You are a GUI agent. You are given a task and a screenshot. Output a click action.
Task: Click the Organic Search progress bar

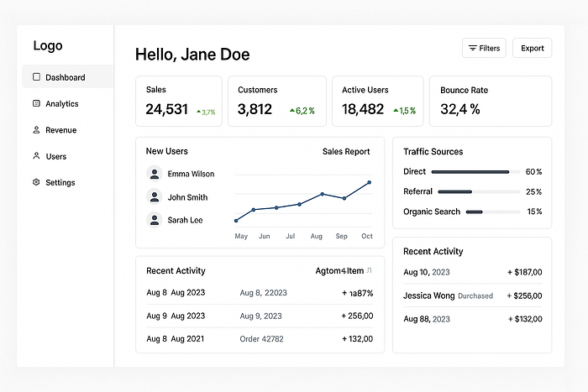click(493, 212)
